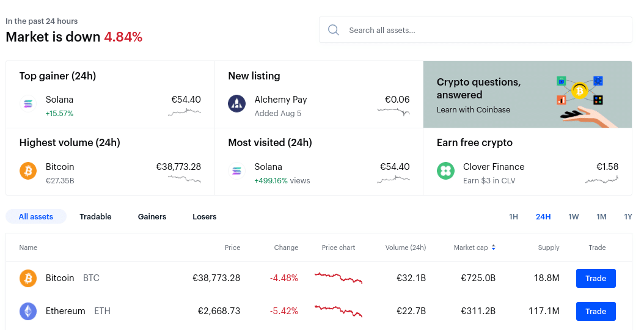
Task: Select the 1Y time range
Action: pos(628,216)
